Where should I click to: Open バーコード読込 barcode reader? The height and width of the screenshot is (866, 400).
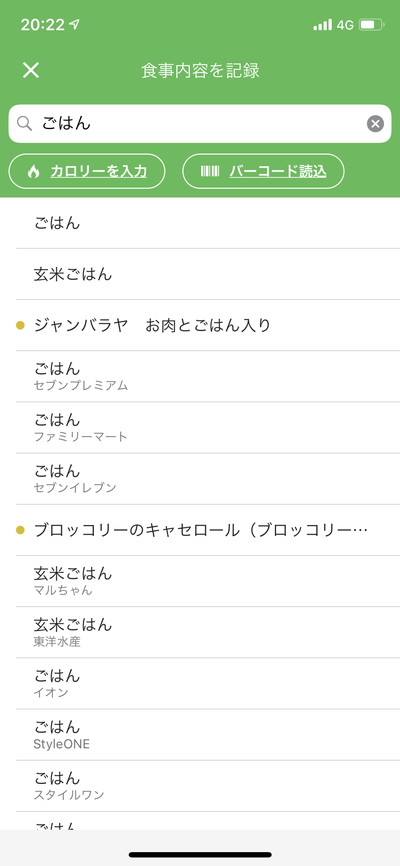point(264,171)
